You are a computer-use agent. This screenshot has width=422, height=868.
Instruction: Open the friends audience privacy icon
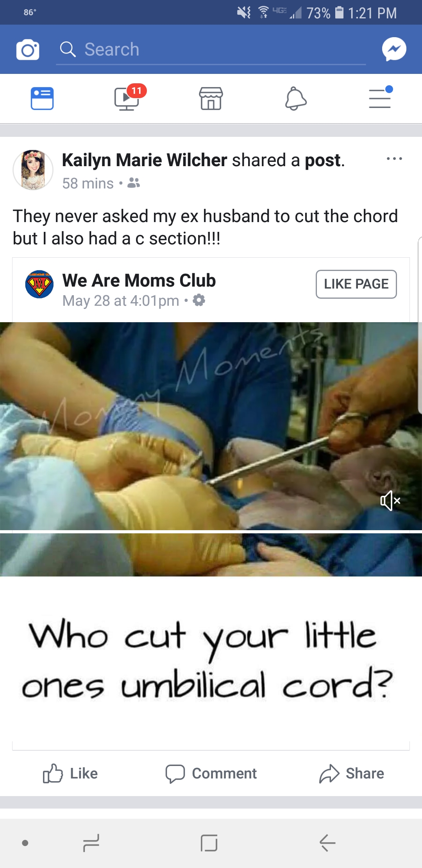[x=134, y=183]
